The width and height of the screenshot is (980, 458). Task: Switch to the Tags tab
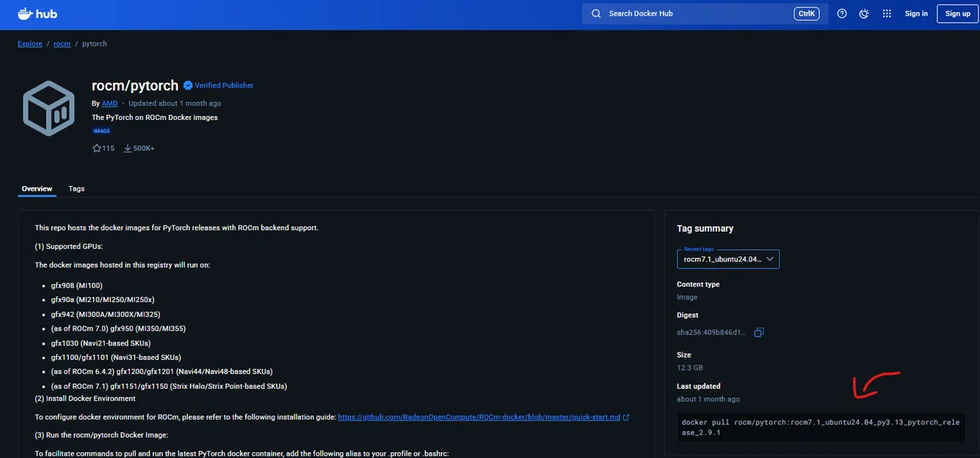click(x=77, y=189)
